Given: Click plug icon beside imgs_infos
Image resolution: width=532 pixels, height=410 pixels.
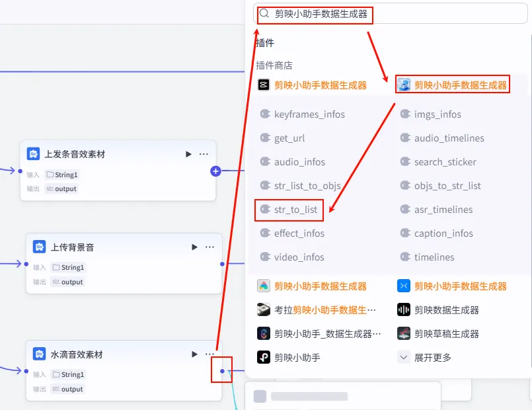Looking at the screenshot, I should click(404, 114).
